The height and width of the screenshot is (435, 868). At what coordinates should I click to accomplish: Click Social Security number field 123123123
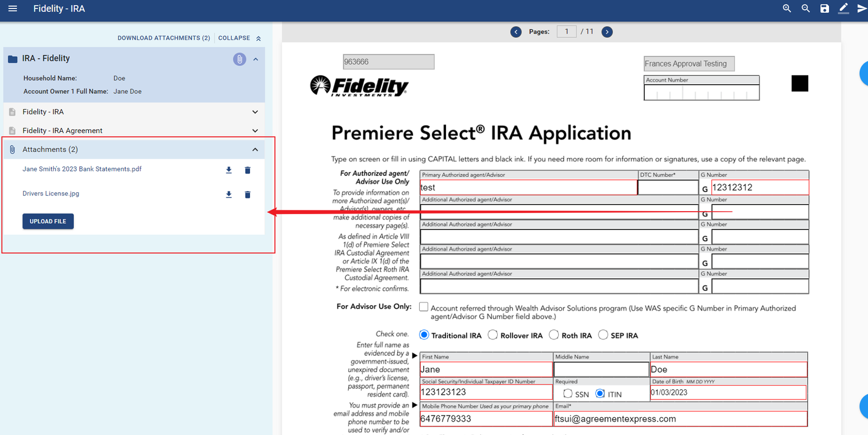point(486,392)
